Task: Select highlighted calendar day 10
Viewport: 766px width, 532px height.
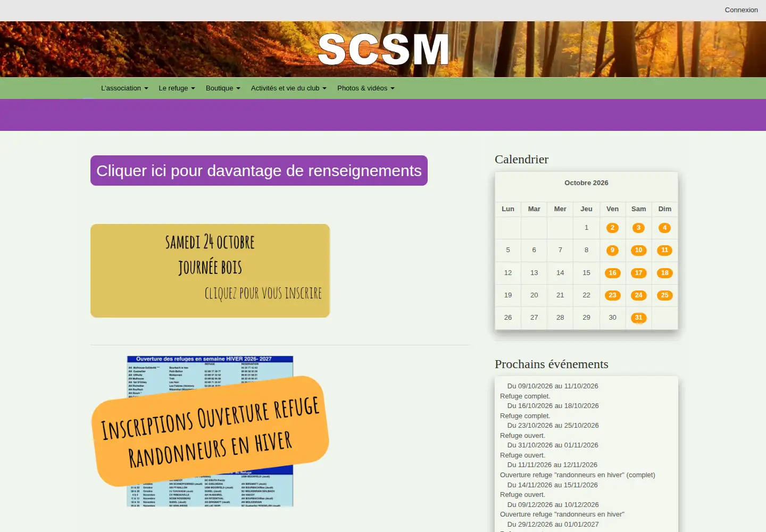Action: pos(638,250)
